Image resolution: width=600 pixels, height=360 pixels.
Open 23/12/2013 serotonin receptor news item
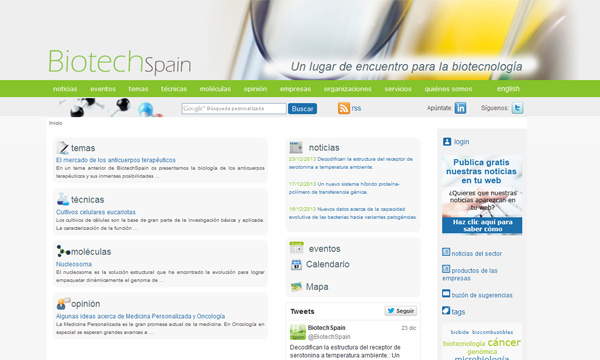coord(351,163)
